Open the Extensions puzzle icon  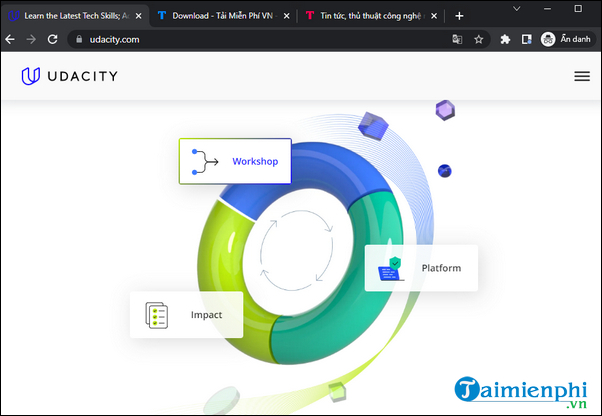coord(505,39)
